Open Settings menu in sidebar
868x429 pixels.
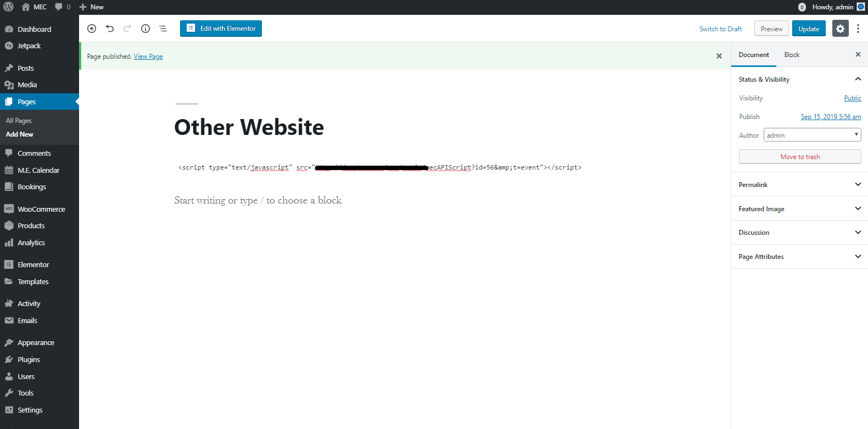point(40,410)
